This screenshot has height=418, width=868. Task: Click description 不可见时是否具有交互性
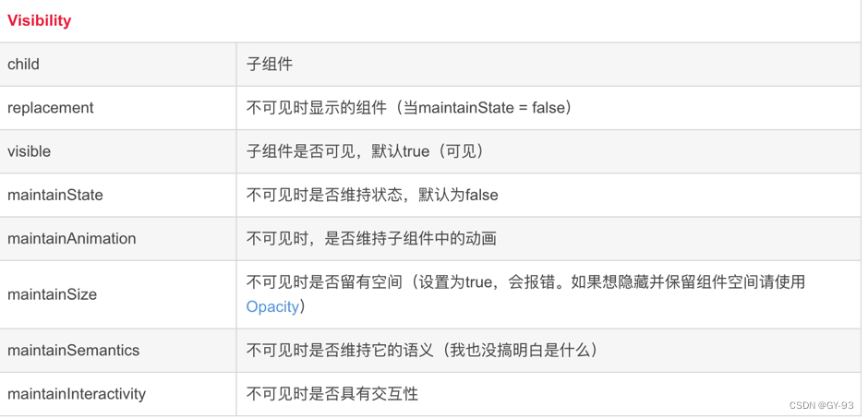click(x=332, y=394)
